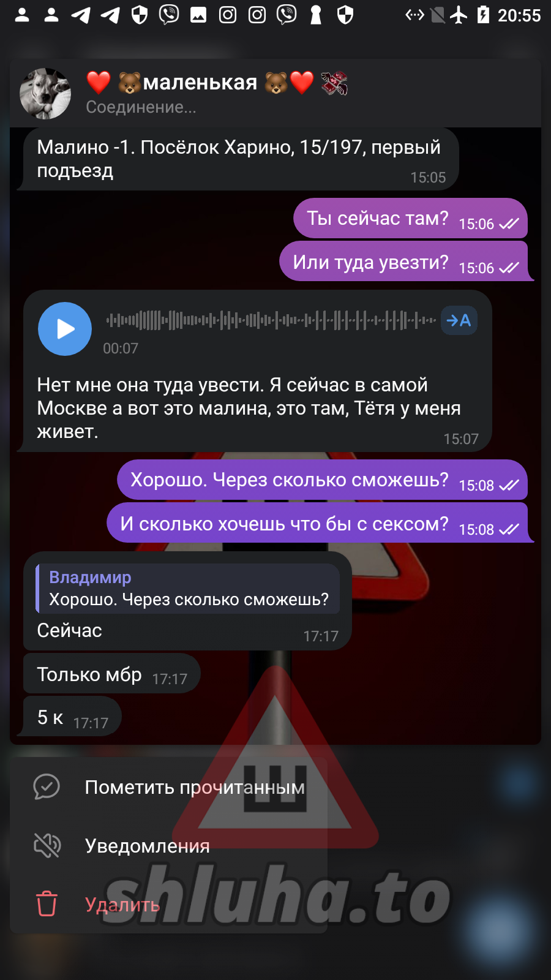This screenshot has width=551, height=980.
Task: Tap the red trash bin icon
Action: pos(47,904)
